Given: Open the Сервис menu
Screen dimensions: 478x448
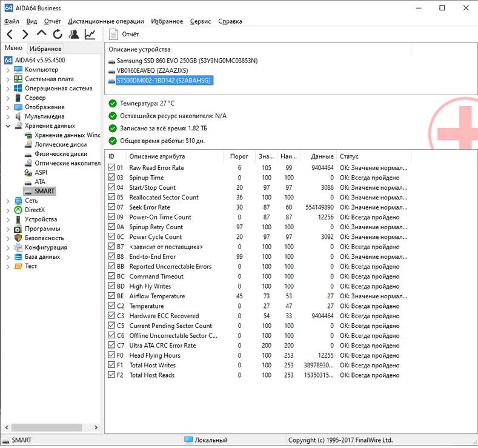Looking at the screenshot, I should 201,21.
